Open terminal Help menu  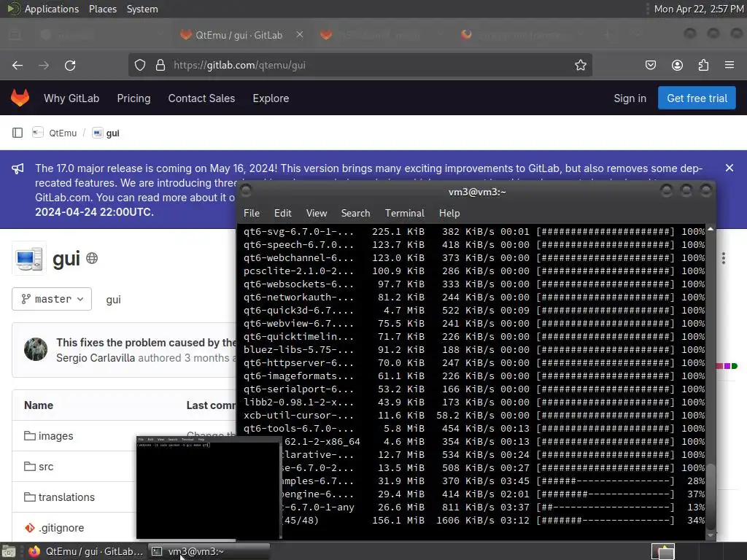coord(449,213)
